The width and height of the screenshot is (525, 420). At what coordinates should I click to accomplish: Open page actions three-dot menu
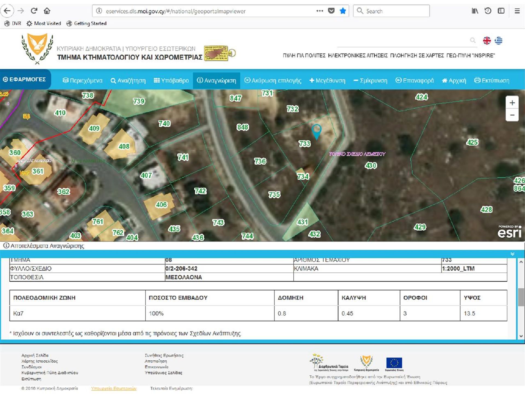[x=320, y=11]
